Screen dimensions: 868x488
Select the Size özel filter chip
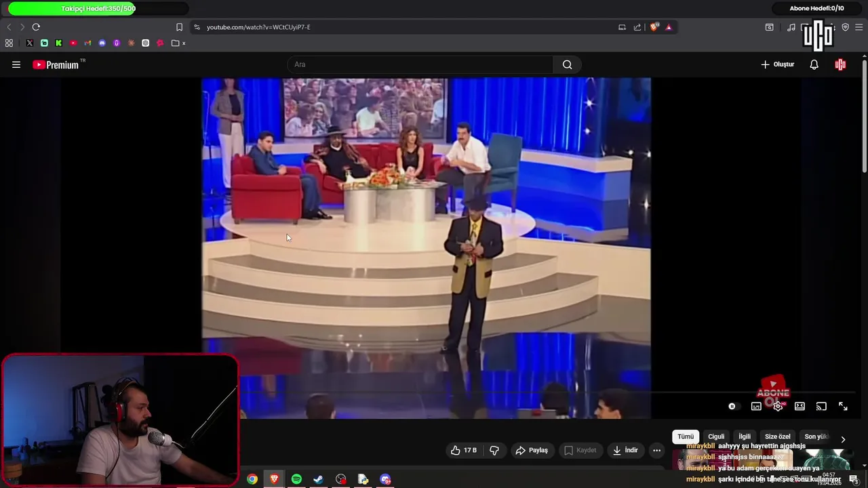(778, 436)
